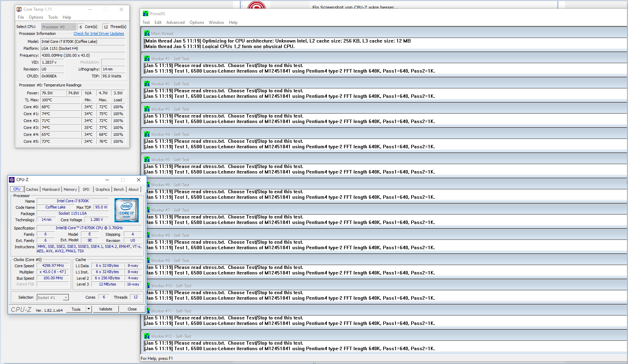Switch to the SPD tab in CPU-Z
This screenshot has width=628, height=364.
tap(86, 189)
